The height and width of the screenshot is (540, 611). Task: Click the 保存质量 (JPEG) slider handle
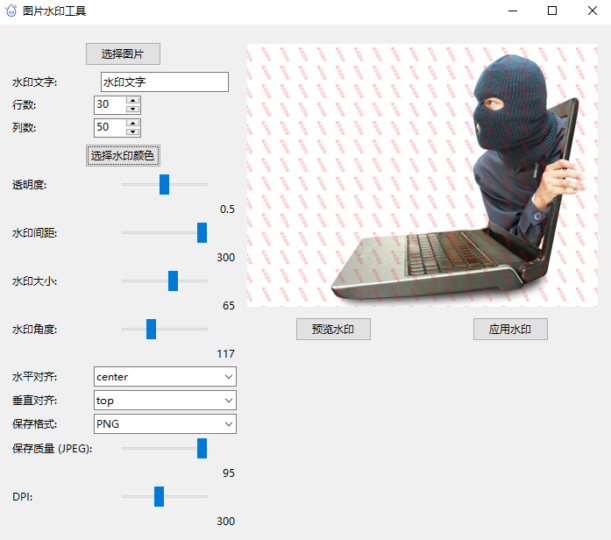coord(202,448)
